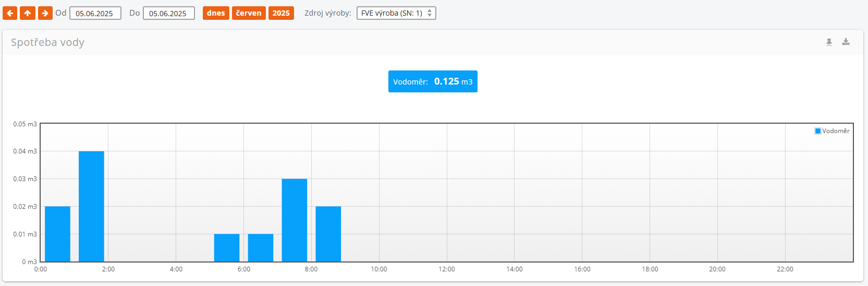
Task: Click the first bar at 0:00
Action: (x=57, y=234)
